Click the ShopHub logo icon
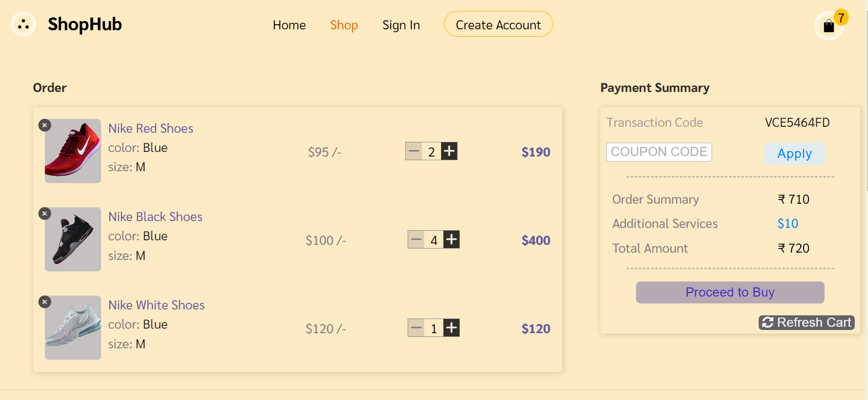Viewport: 868px width, 400px height. [x=23, y=24]
